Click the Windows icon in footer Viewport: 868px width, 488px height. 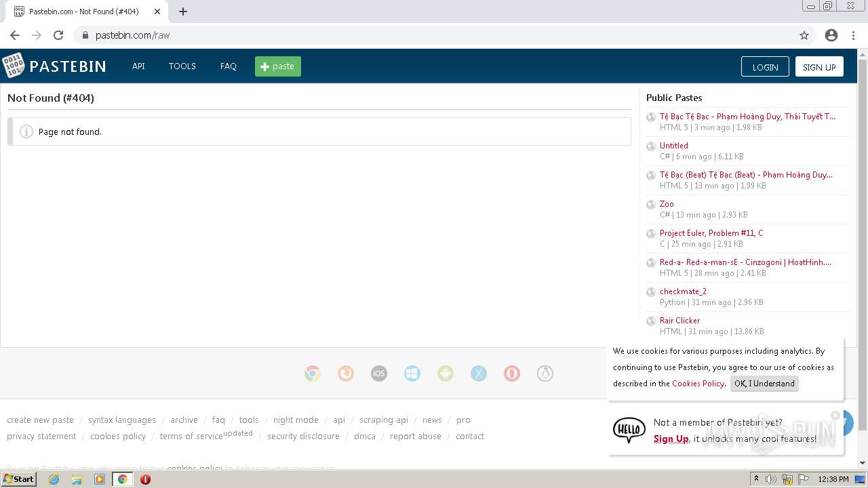(x=412, y=373)
